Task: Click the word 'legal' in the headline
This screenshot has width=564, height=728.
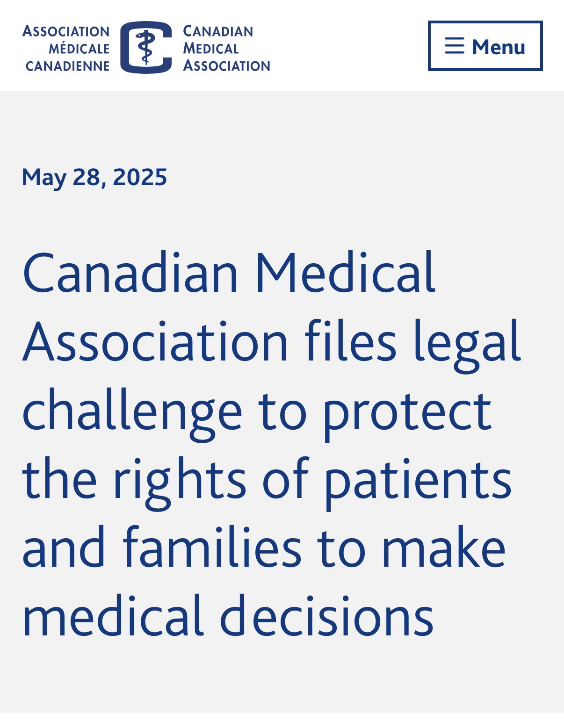Action: [x=467, y=344]
